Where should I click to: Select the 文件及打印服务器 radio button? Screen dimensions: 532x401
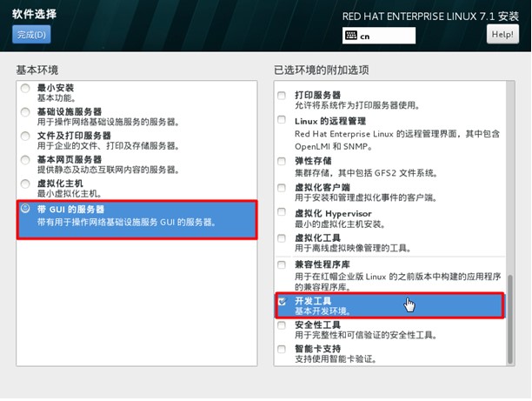point(25,137)
